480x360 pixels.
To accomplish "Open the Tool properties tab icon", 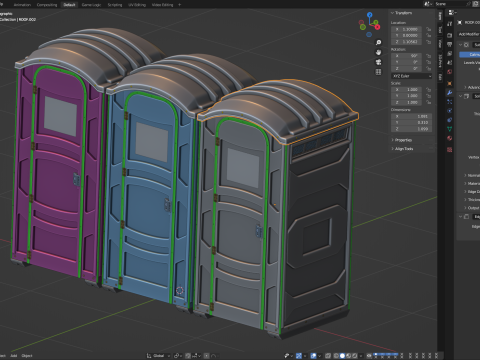I will (x=449, y=24).
